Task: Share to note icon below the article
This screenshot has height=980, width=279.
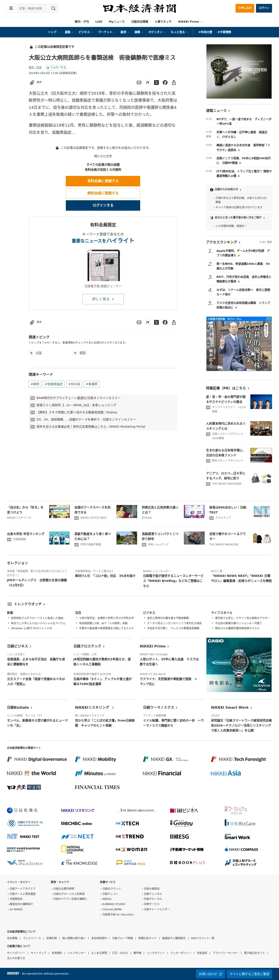Action: click(x=148, y=322)
